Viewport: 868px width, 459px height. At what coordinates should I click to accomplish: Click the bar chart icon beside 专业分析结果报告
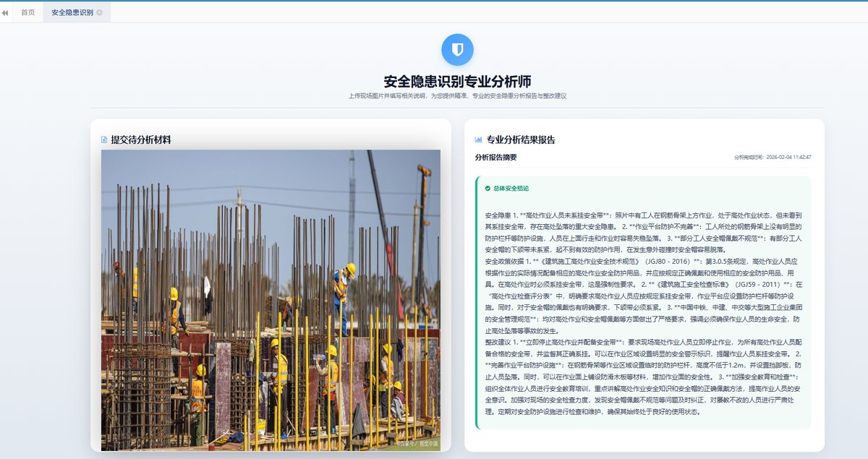pyautogui.click(x=478, y=140)
